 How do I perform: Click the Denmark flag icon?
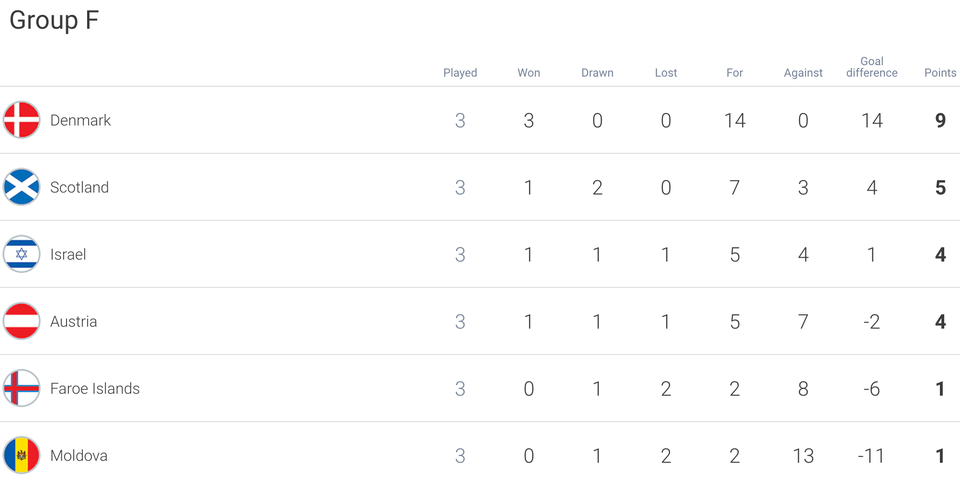click(x=21, y=120)
